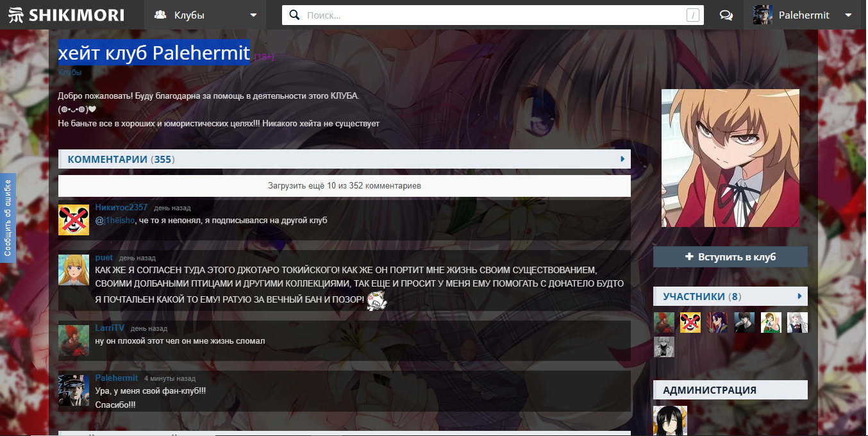
Task: Click the first member thumbnail in Участники
Action: [x=664, y=323]
